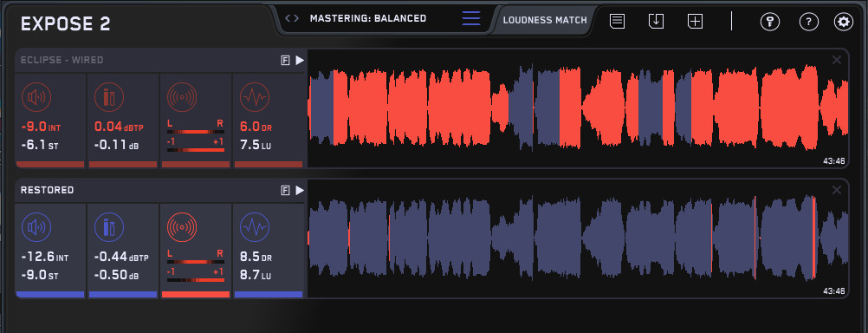Open the license key icon

pyautogui.click(x=769, y=22)
